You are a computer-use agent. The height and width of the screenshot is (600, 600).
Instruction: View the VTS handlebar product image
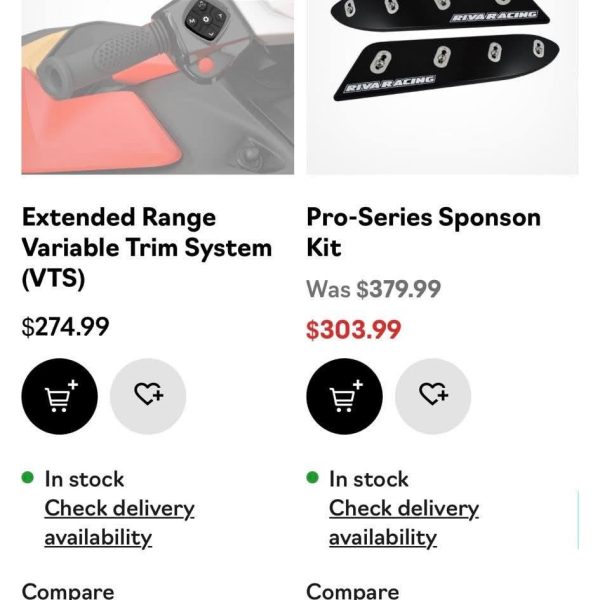click(157, 86)
